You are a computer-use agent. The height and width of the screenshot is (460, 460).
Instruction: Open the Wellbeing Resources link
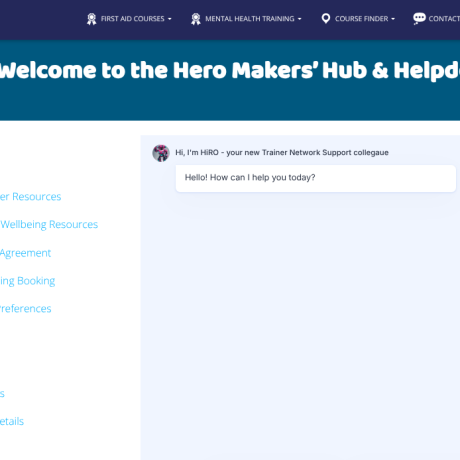(x=49, y=225)
